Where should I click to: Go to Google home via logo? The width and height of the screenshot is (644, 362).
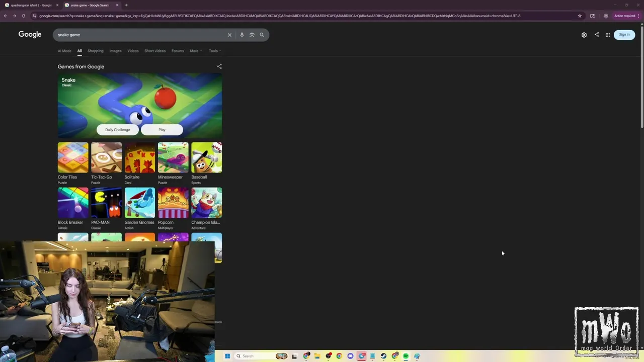(x=30, y=34)
